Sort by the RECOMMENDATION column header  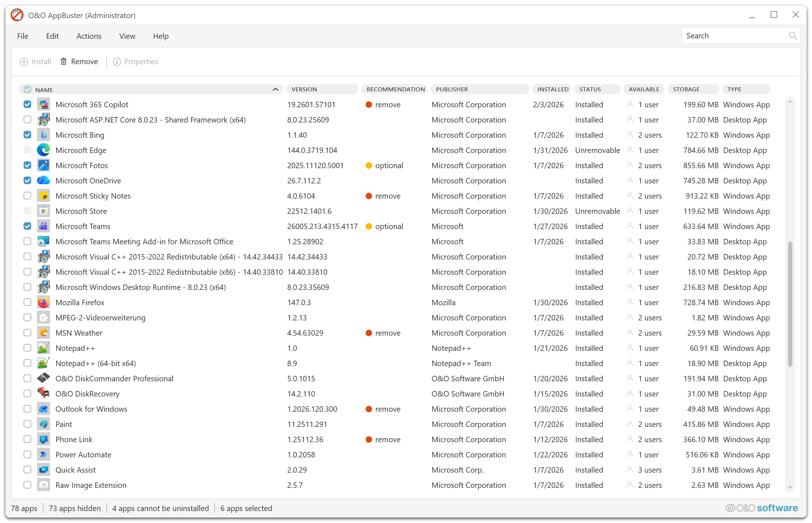coord(395,89)
